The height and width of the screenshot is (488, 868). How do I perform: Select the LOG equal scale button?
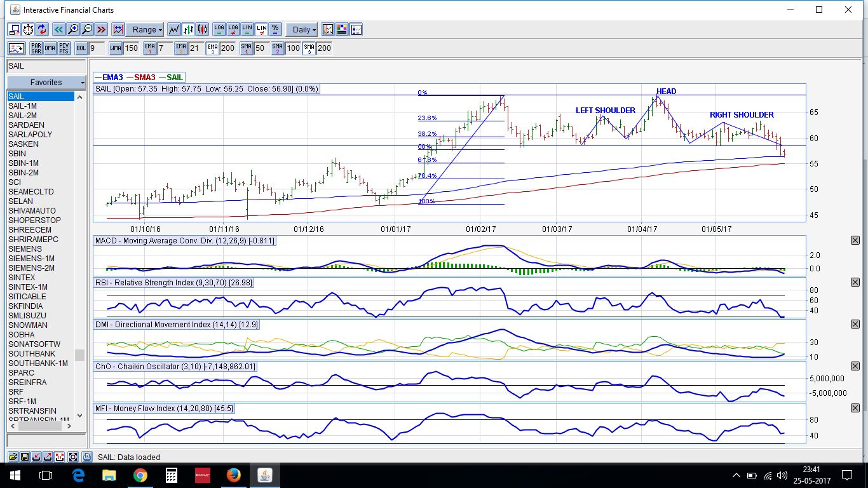(219, 29)
